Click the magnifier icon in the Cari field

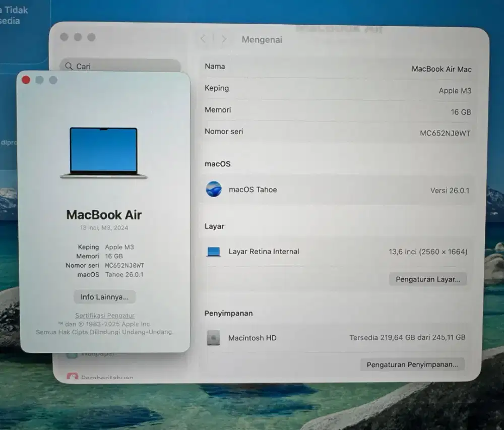point(69,66)
